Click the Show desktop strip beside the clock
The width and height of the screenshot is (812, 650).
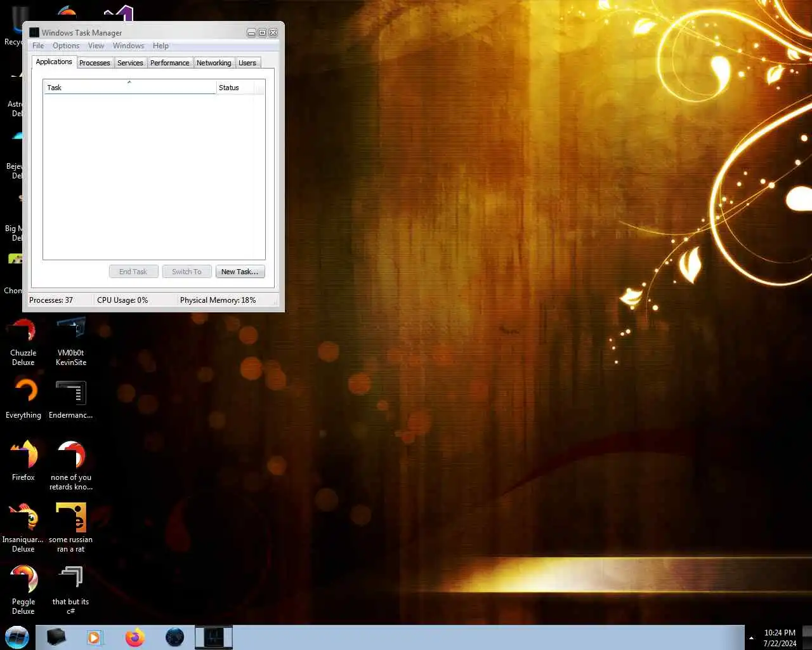(x=807, y=637)
